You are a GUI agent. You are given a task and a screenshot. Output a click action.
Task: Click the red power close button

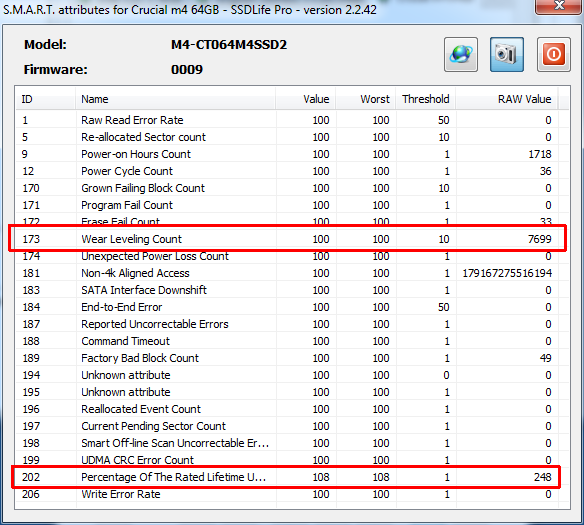coord(553,54)
